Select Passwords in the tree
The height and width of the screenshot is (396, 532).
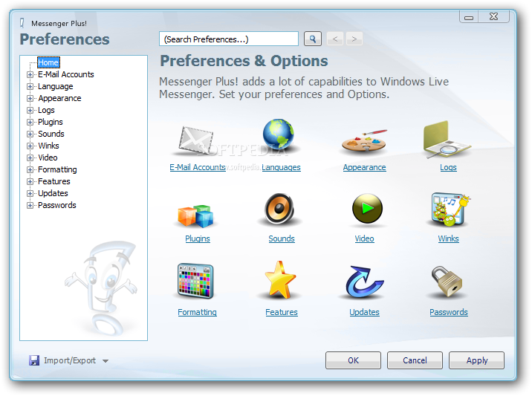tap(57, 205)
